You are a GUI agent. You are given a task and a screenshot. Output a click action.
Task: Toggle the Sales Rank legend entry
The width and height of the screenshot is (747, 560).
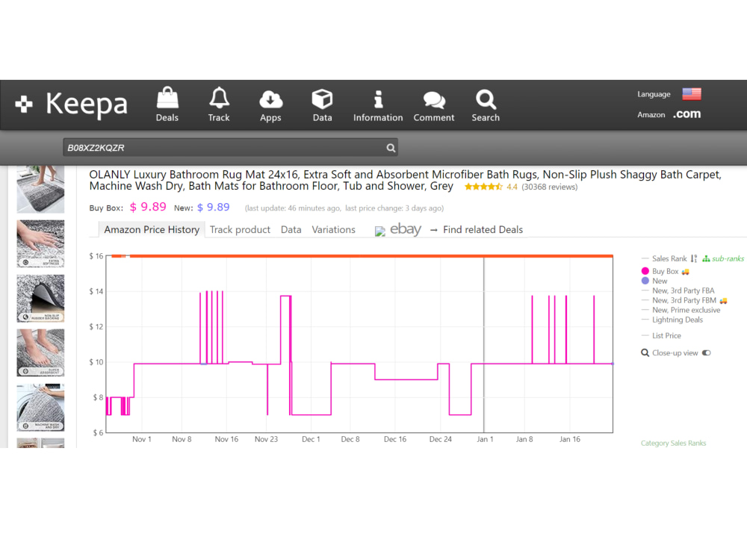[669, 258]
